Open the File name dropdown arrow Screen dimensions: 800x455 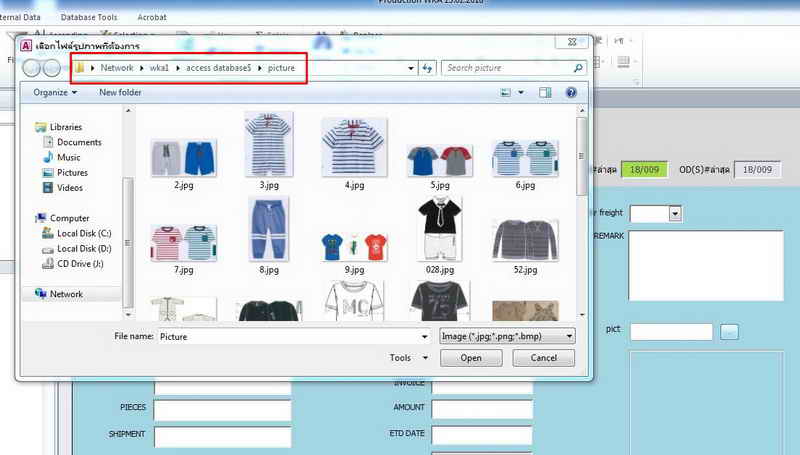click(x=424, y=337)
